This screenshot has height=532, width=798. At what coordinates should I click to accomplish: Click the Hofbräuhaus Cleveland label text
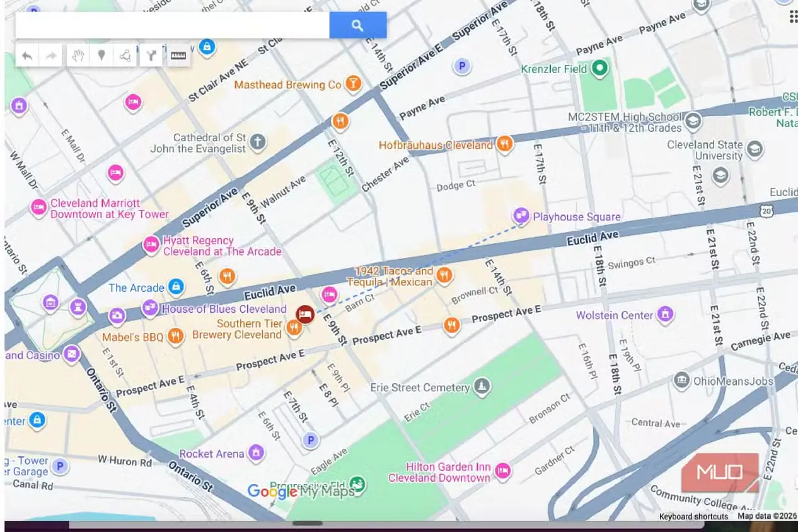436,146
